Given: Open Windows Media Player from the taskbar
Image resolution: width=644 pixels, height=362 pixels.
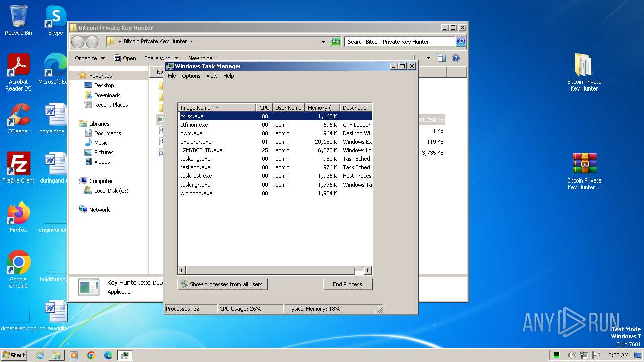Looking at the screenshot, I should click(x=74, y=355).
